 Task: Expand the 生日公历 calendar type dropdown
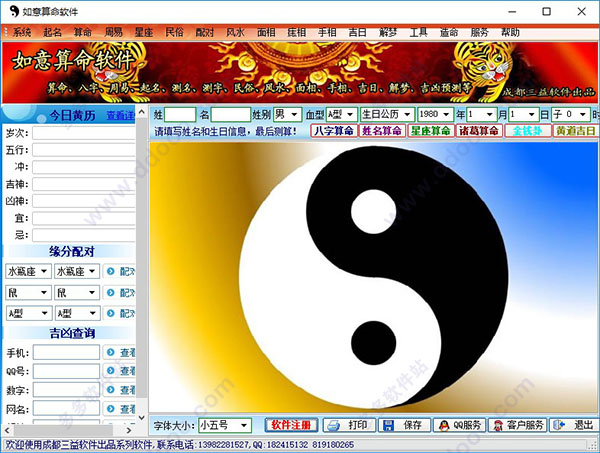click(408, 114)
